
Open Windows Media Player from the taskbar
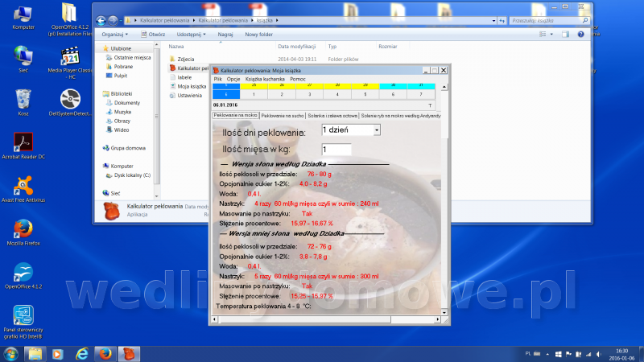click(57, 354)
